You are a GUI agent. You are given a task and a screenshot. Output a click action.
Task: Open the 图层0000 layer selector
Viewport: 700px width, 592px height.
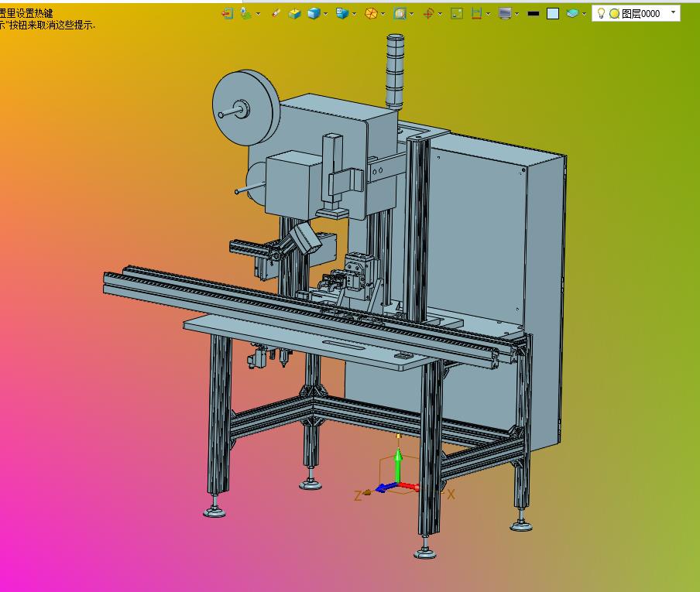click(x=637, y=13)
